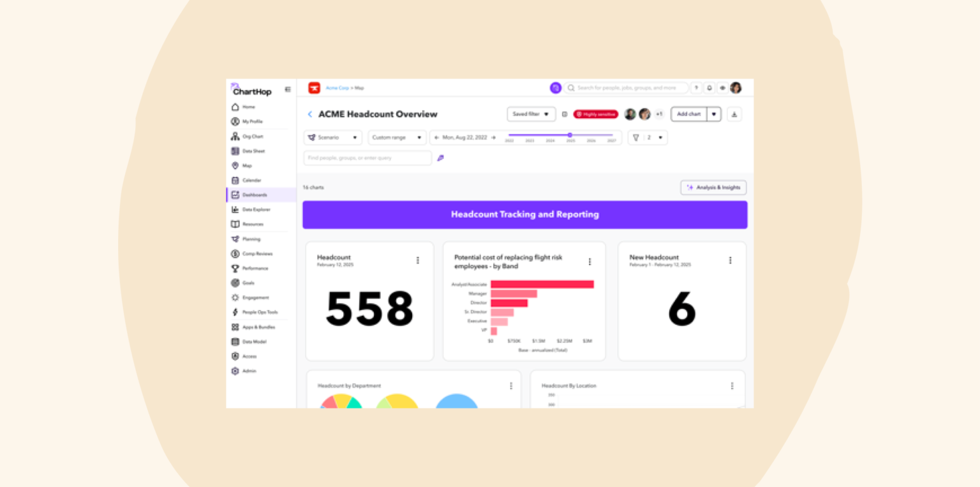Click the ChartHop logo
This screenshot has width=980, height=487.
(x=251, y=90)
